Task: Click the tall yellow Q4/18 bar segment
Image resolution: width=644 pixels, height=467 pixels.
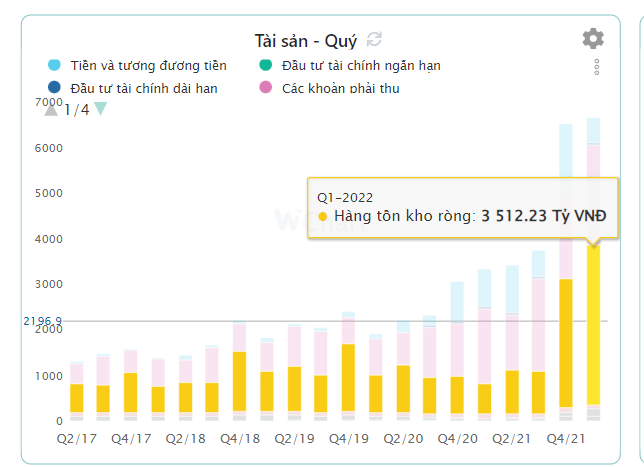Action: click(x=240, y=380)
